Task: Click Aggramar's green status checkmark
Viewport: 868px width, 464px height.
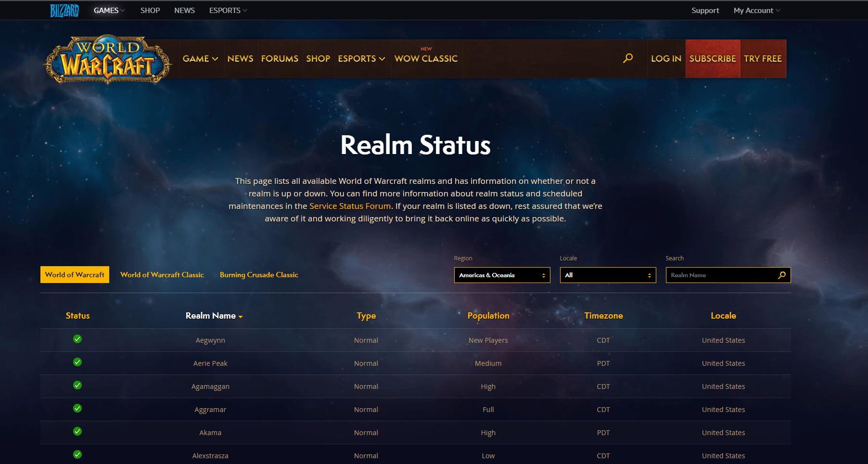Action: click(77, 408)
